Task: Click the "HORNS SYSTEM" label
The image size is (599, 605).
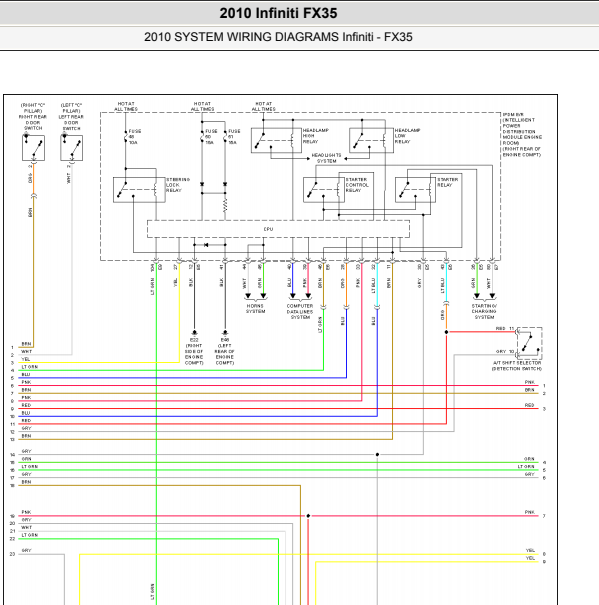Action: tap(255, 309)
